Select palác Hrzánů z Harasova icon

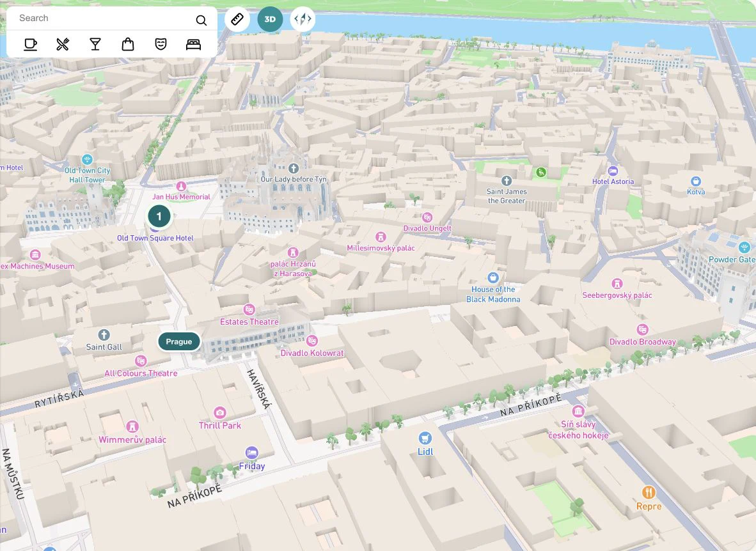(293, 252)
